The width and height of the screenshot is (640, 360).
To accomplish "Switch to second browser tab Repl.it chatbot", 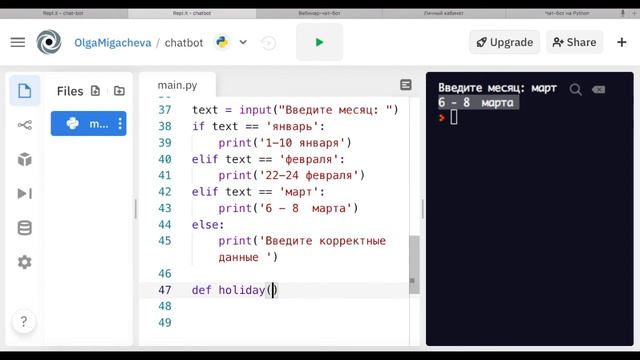I will click(192, 13).
